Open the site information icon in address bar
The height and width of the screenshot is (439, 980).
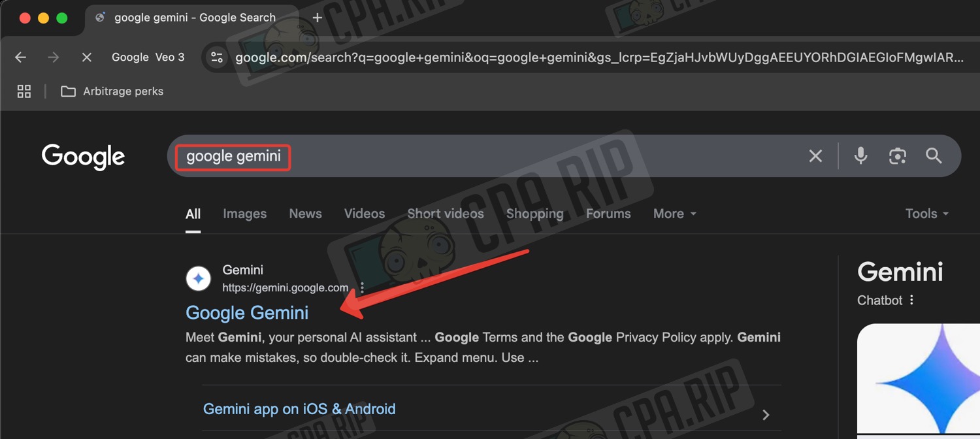coord(216,57)
